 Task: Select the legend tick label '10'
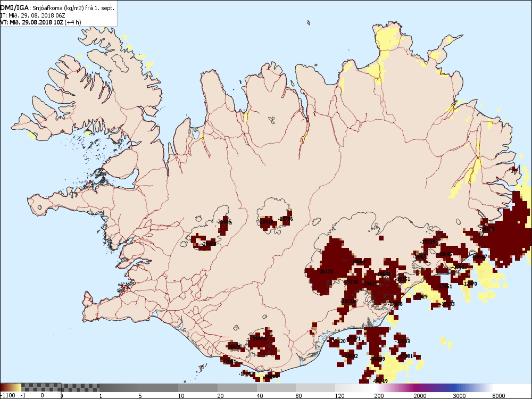tap(181, 395)
